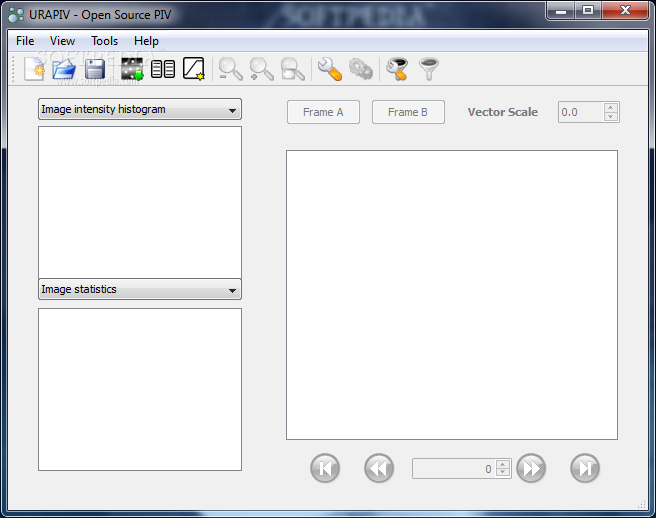Step back to the previous frame
This screenshot has width=656, height=518.
(379, 468)
